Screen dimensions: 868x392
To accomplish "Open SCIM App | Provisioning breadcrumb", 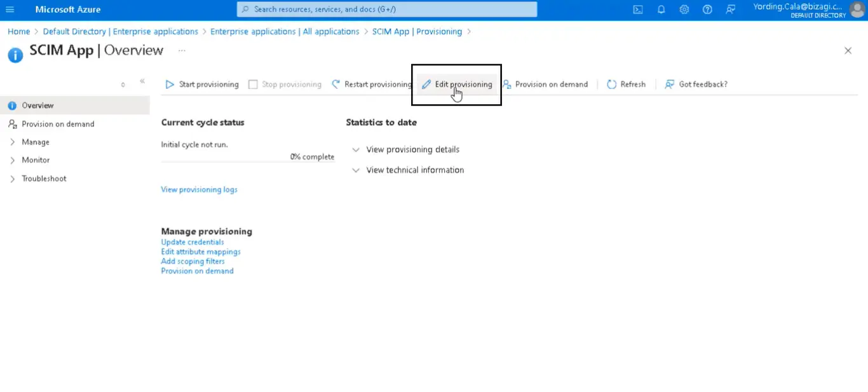I will pos(417,31).
